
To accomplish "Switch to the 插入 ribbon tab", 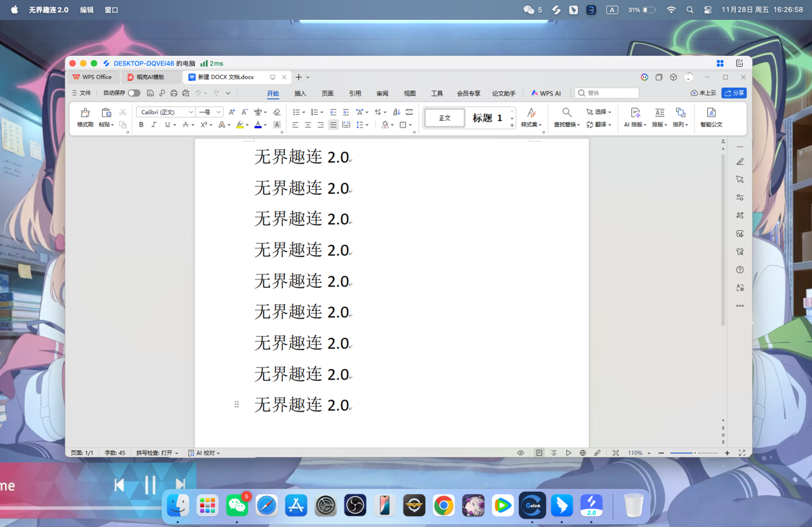I will pyautogui.click(x=300, y=93).
